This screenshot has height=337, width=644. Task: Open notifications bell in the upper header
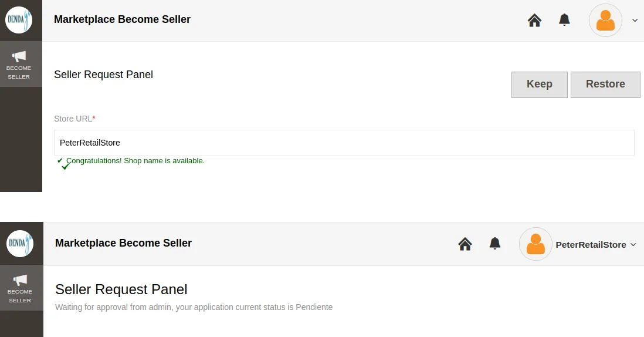click(564, 21)
